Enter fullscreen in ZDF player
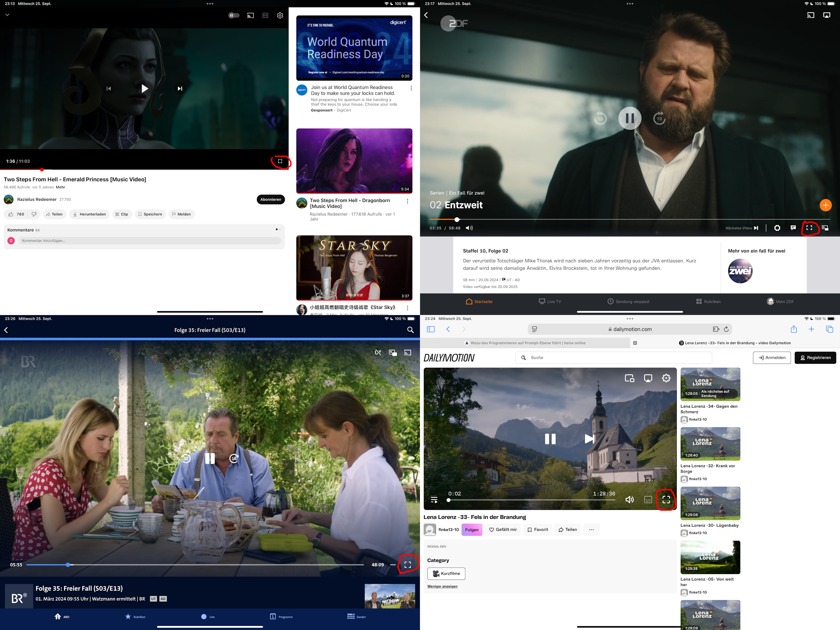This screenshot has height=630, width=840. (x=809, y=228)
